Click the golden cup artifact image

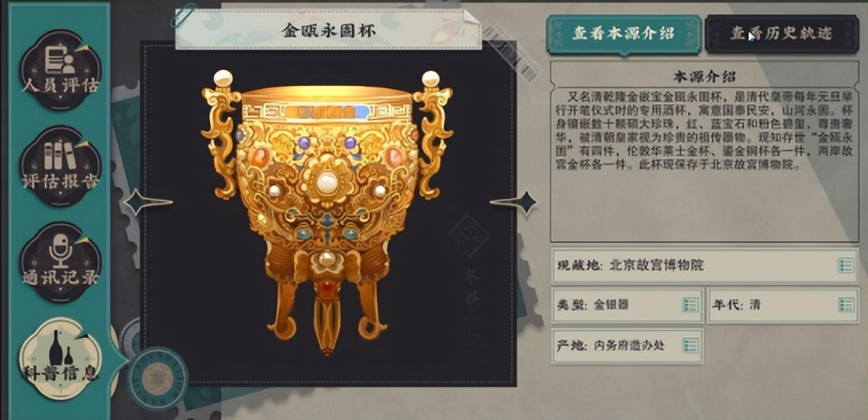327,212
